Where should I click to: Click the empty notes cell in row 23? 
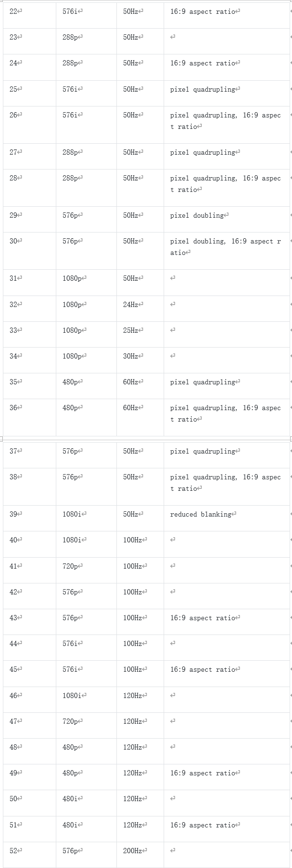pos(227,41)
